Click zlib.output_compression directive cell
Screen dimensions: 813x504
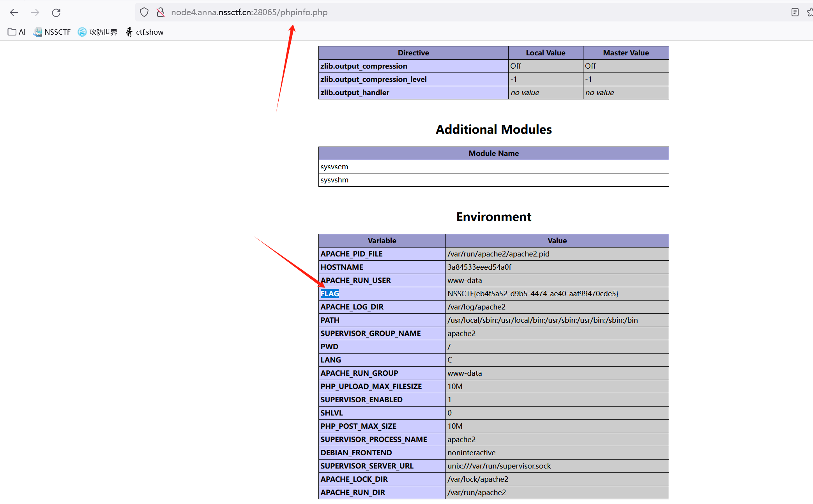[x=364, y=66]
